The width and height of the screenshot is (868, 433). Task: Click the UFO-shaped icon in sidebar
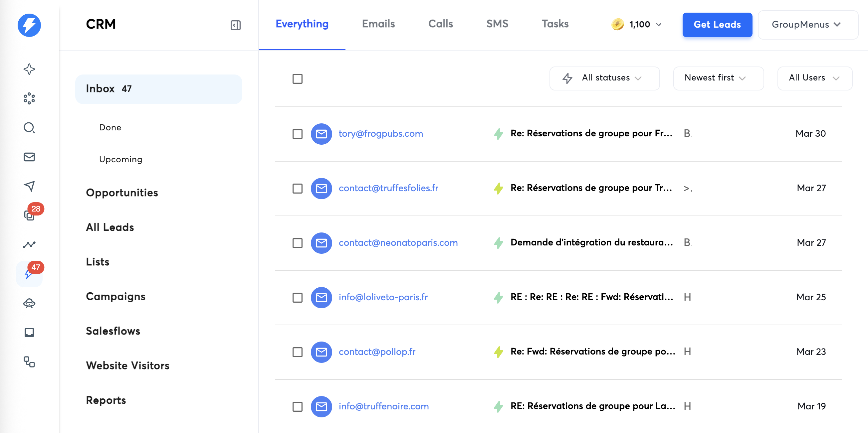coord(29,303)
